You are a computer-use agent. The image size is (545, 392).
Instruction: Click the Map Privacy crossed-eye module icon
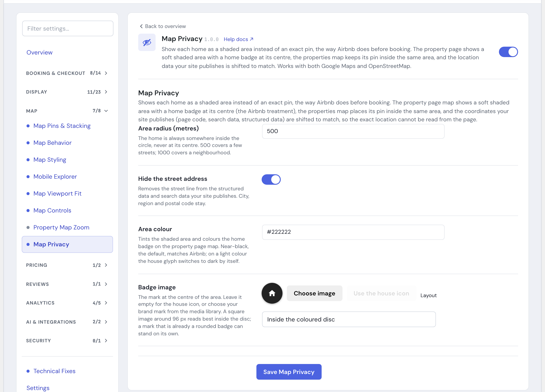147,42
